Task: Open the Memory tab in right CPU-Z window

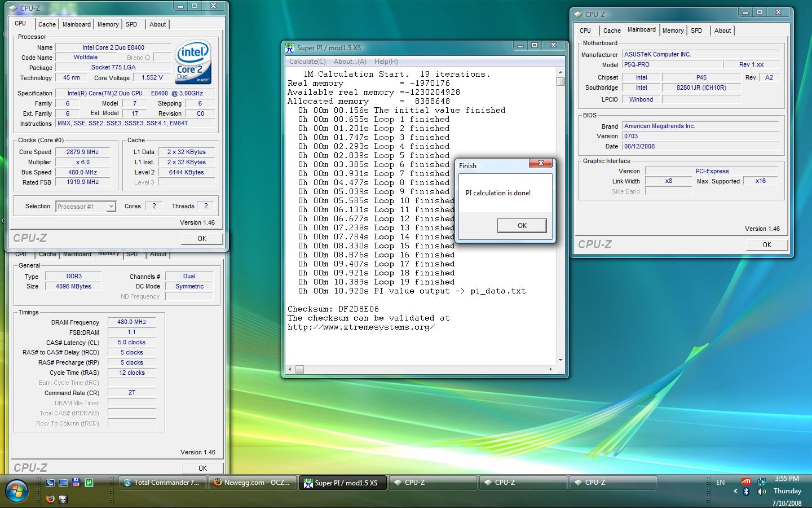Action: pos(673,30)
